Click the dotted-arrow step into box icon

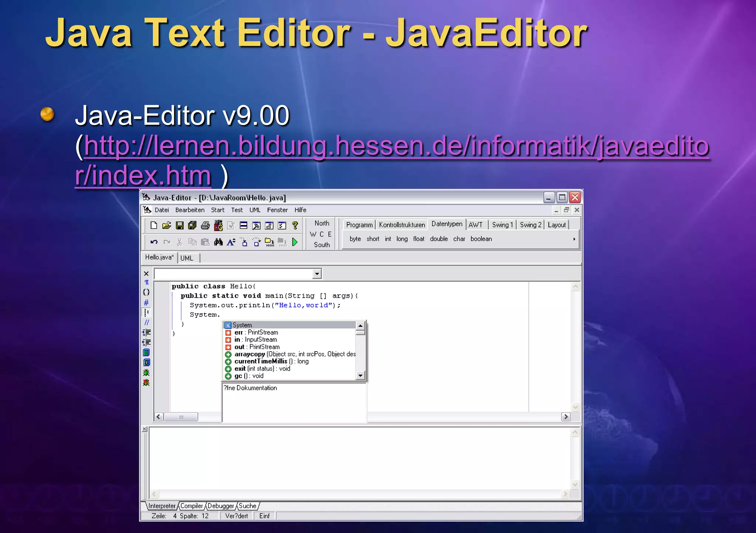point(244,242)
